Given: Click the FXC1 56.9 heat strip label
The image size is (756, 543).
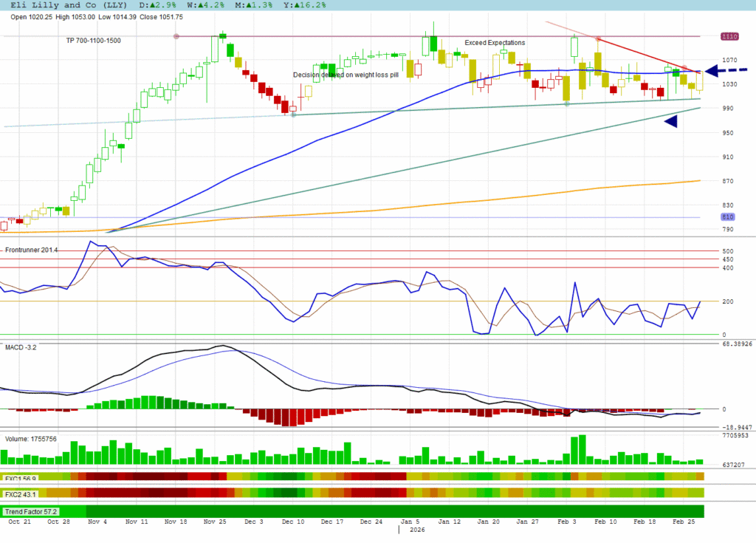Looking at the screenshot, I should tap(21, 477).
